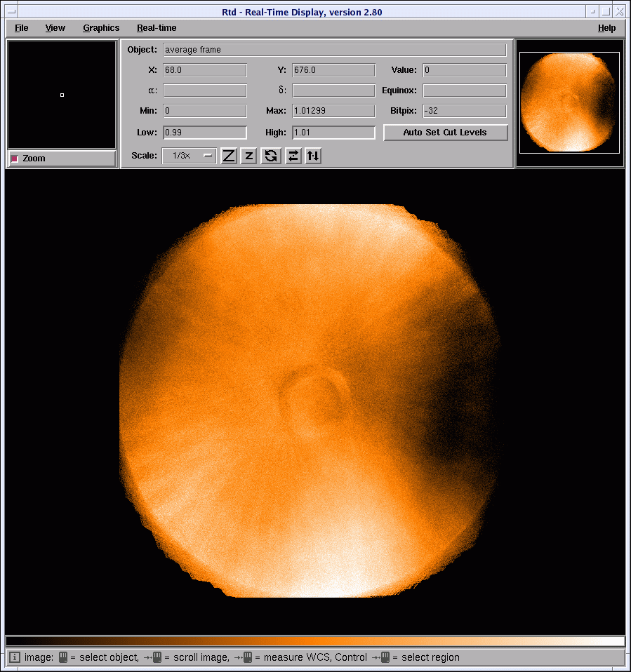The height and width of the screenshot is (672, 631).
Task: Click the High cut level field
Action: tap(333, 133)
